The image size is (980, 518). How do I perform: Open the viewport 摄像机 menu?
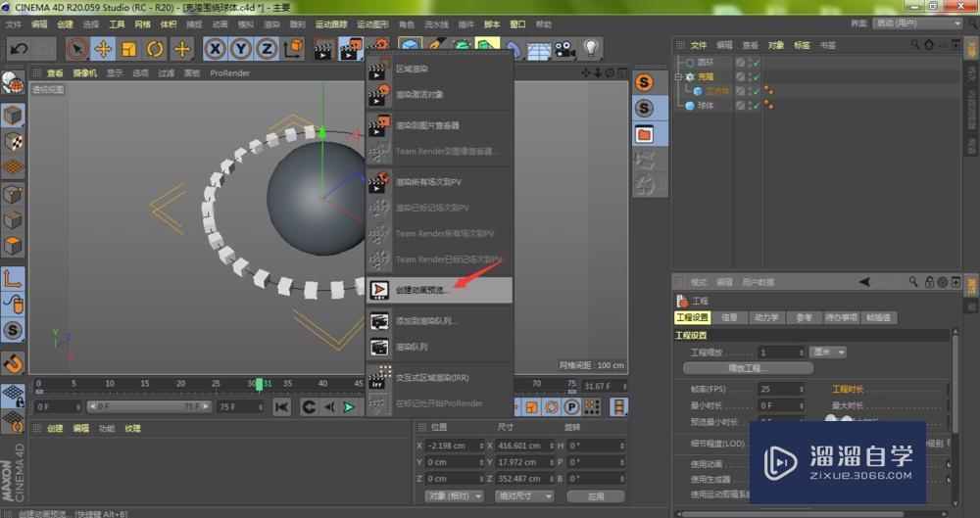(x=84, y=73)
